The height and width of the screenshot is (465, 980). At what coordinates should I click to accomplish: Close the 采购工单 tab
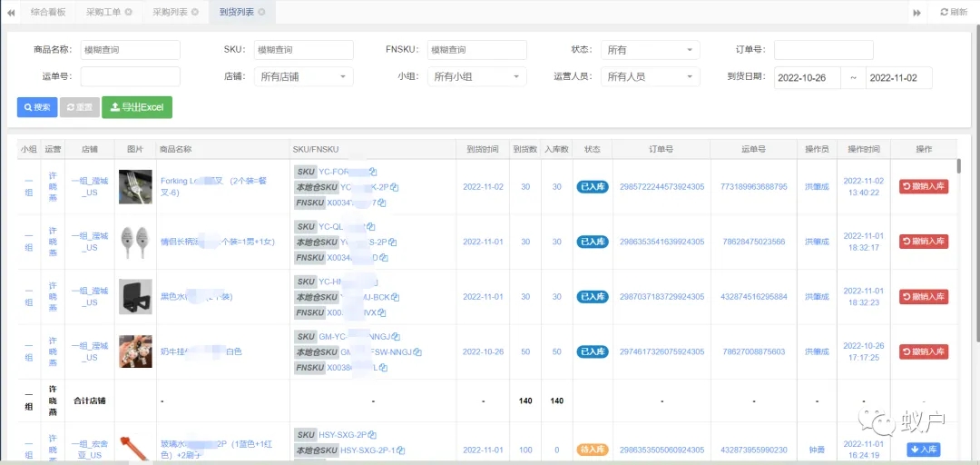pyautogui.click(x=128, y=12)
